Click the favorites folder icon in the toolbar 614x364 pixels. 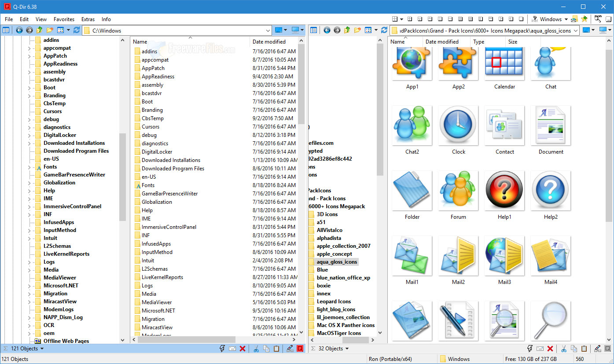pos(50,30)
